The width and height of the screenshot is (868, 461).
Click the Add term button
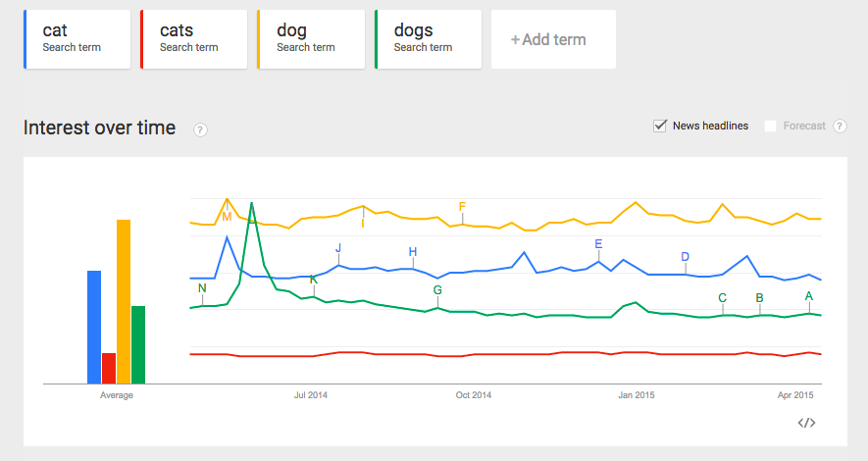(x=553, y=40)
